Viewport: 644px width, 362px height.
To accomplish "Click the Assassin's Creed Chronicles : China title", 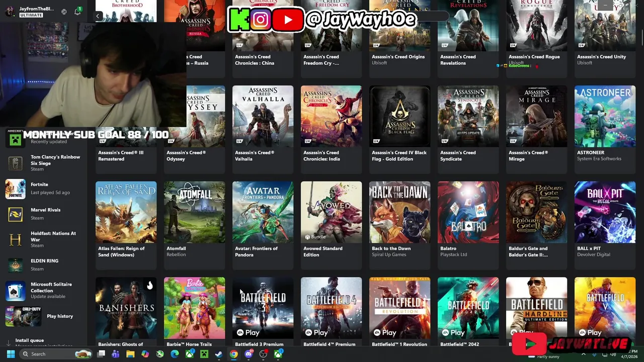I will tap(255, 60).
